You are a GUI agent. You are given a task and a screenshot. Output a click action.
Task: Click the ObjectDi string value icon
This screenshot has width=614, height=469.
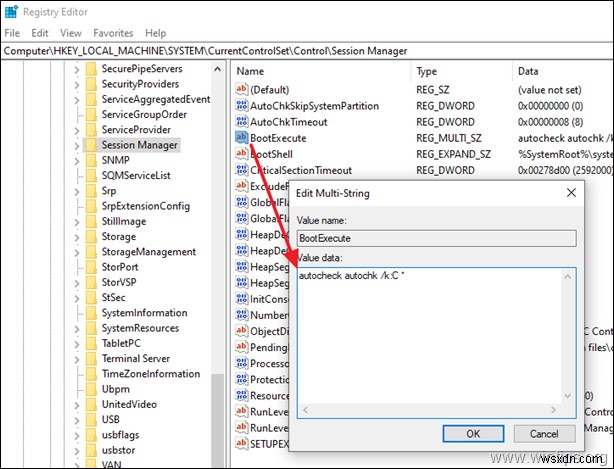pos(241,331)
